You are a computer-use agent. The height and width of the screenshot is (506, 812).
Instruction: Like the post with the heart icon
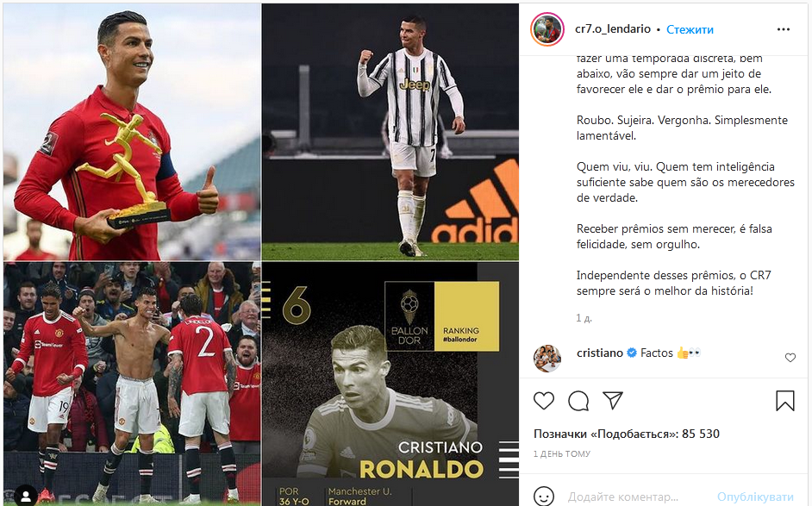pyautogui.click(x=544, y=401)
